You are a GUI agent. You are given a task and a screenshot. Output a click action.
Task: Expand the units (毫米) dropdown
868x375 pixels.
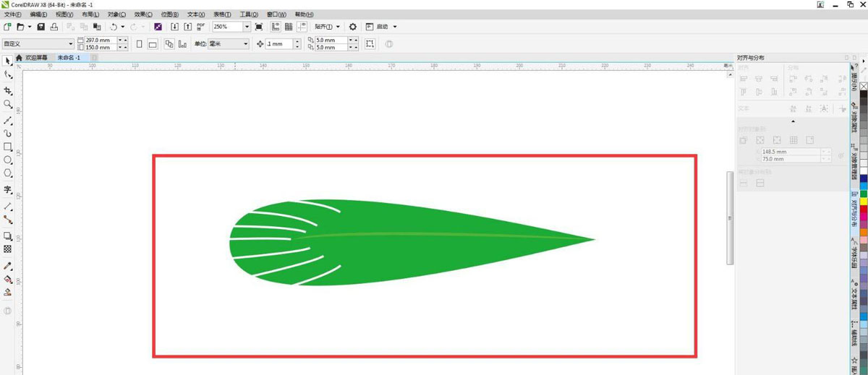(x=245, y=44)
